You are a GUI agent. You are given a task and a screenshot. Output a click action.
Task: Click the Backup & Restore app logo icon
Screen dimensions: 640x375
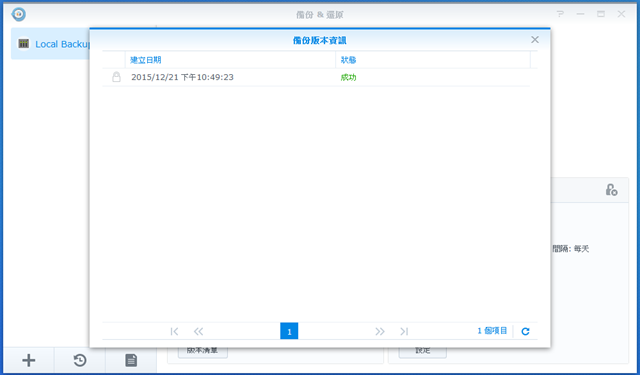pos(18,14)
